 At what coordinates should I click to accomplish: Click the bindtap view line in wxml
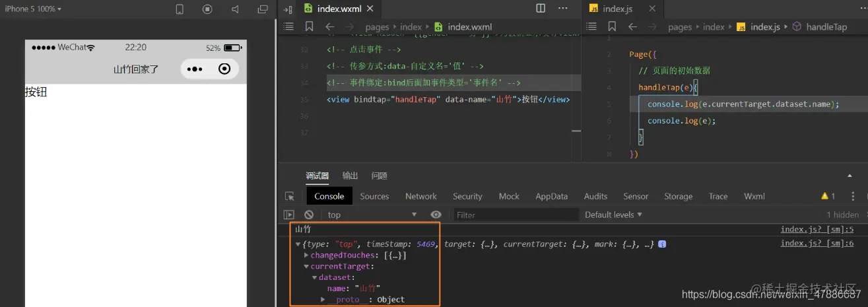[448, 100]
